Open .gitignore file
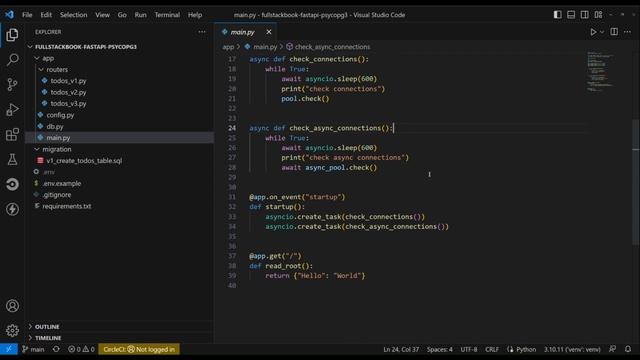The image size is (640, 360). [119, 195]
